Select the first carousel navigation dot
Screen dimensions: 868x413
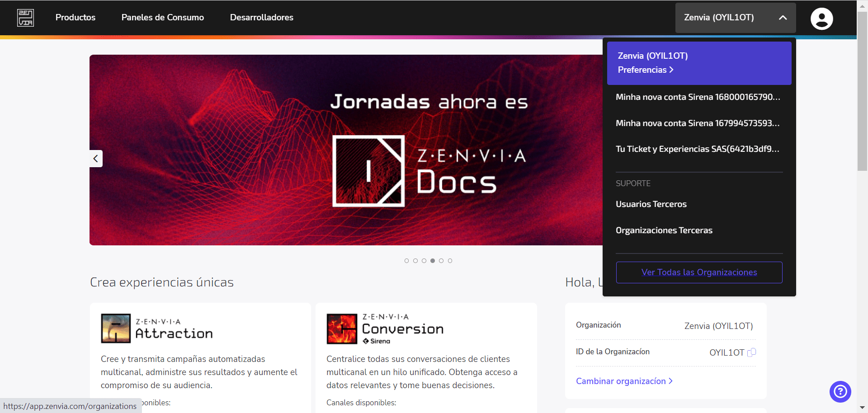pyautogui.click(x=406, y=260)
